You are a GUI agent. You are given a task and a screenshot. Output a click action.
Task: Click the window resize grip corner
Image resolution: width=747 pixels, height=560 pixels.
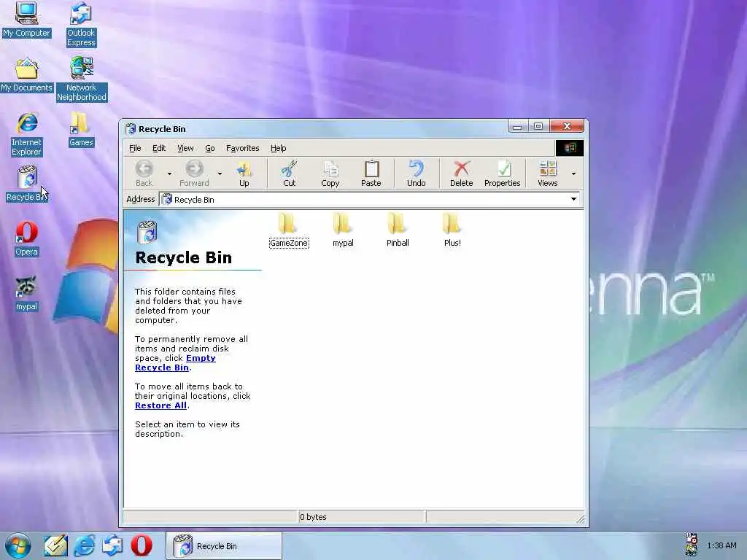[580, 519]
